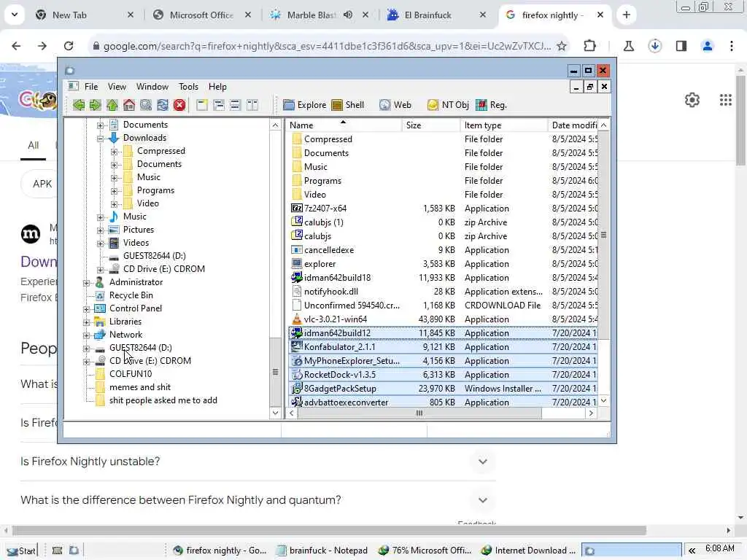Viewport: 747px width, 560px height.
Task: Collapse the Downloads tree node
Action: coord(100,139)
